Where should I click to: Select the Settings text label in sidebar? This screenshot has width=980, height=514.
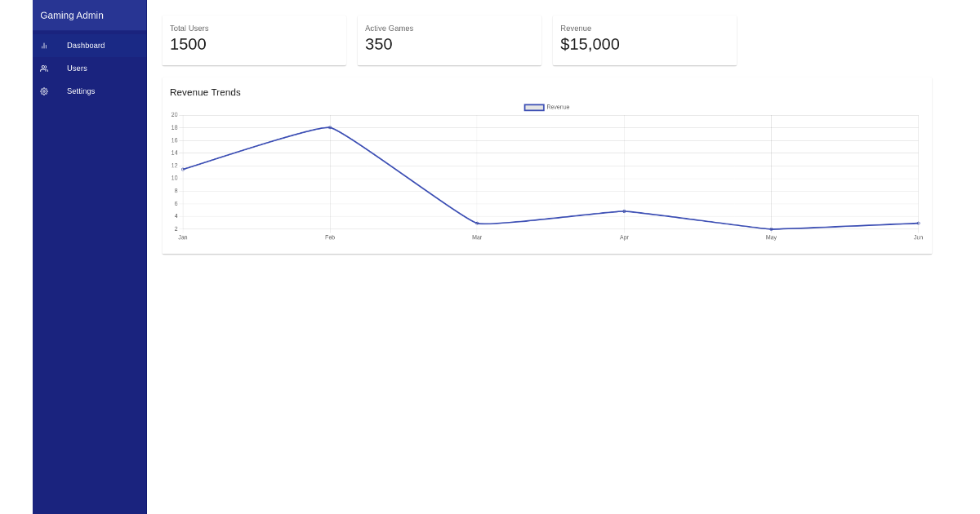click(81, 91)
